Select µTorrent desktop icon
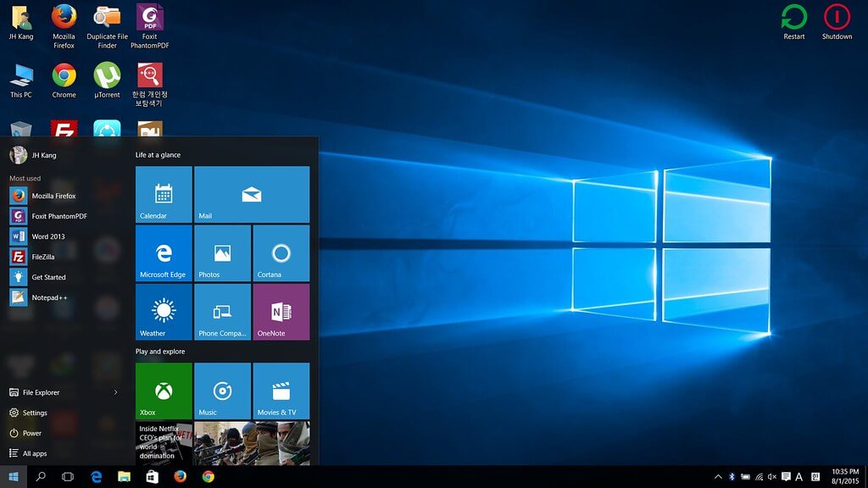The height and width of the screenshot is (488, 868). 107,80
